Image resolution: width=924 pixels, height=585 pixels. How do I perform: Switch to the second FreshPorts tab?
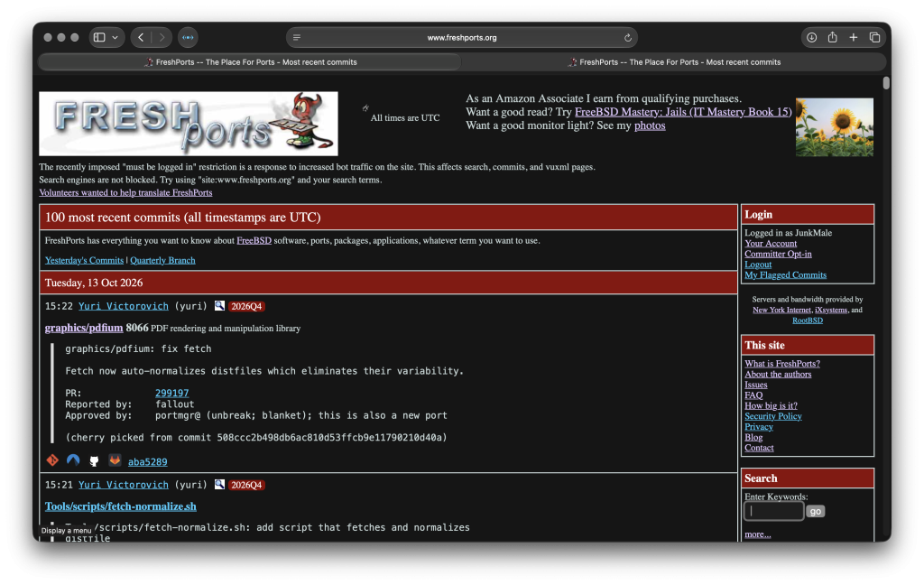click(x=674, y=62)
